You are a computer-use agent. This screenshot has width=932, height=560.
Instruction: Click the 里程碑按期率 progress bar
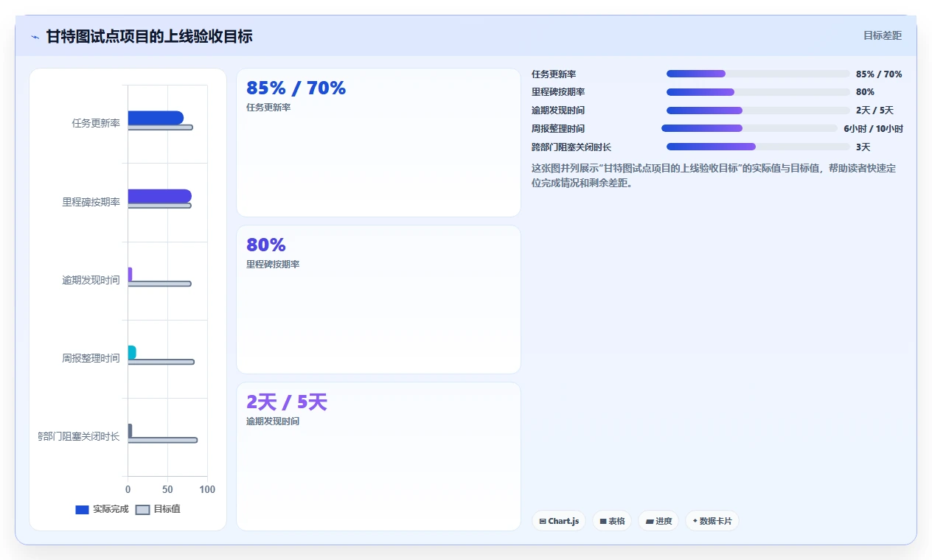758,92
